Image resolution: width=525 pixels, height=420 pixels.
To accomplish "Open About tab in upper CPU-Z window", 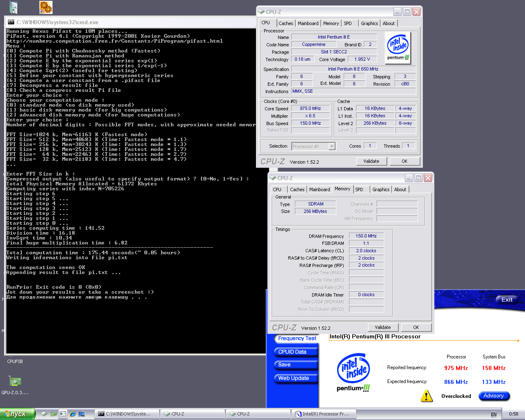I will [389, 24].
